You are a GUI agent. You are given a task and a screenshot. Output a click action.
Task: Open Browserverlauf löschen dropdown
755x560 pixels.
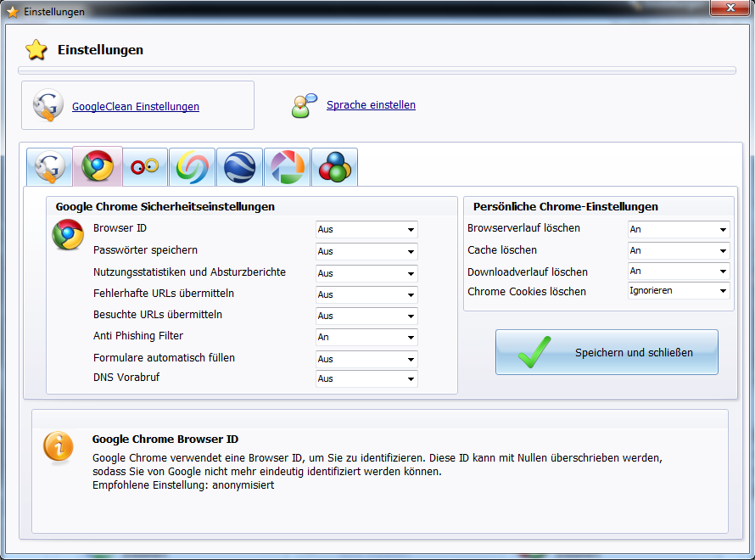coord(679,229)
